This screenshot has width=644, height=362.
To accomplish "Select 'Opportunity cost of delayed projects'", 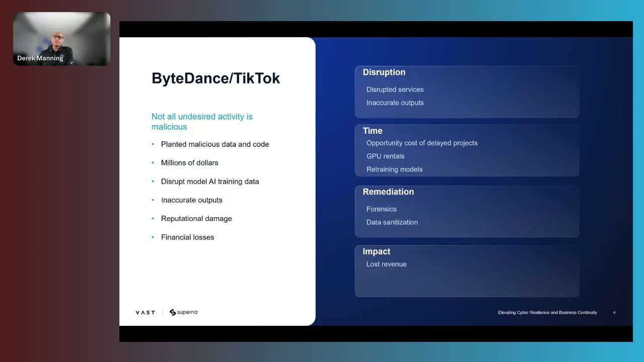I will [422, 143].
